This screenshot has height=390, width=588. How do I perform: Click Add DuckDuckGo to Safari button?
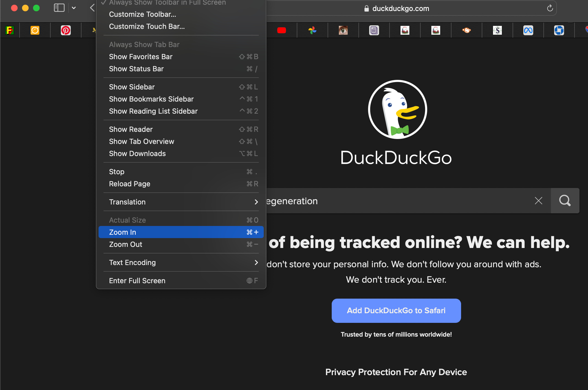[x=396, y=310]
